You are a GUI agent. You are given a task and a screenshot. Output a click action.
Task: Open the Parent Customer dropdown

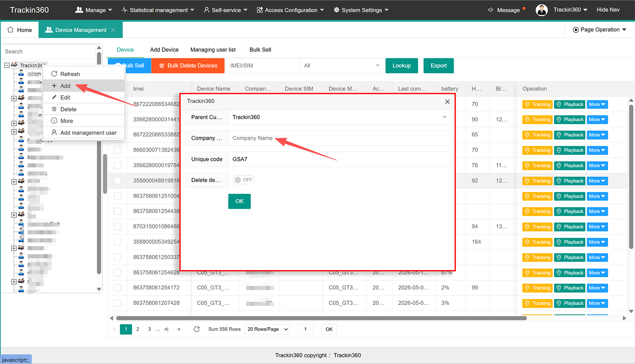(x=339, y=117)
